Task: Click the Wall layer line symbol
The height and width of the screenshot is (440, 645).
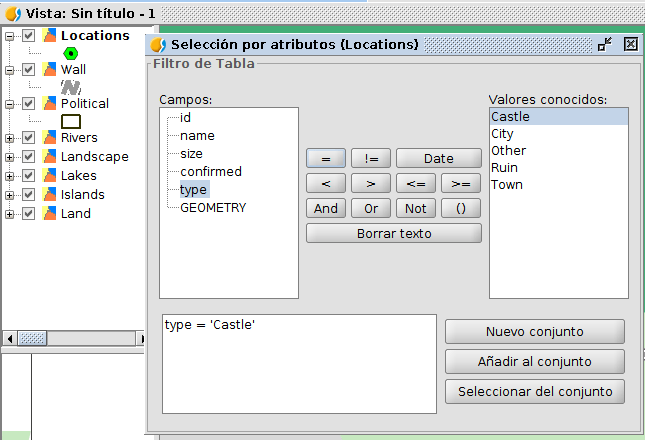Action: pyautogui.click(x=71, y=87)
